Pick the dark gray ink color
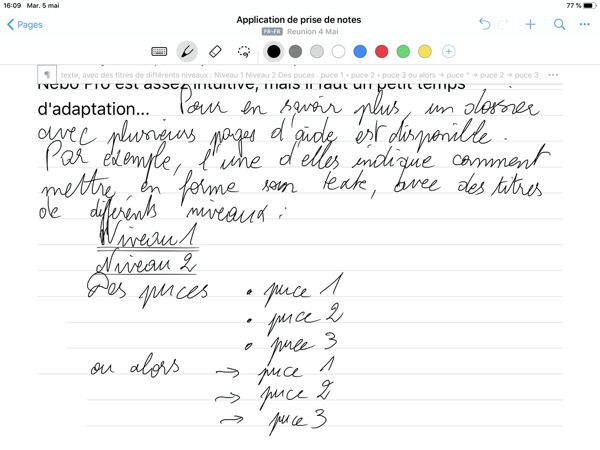This screenshot has height=450, width=600. (x=296, y=51)
